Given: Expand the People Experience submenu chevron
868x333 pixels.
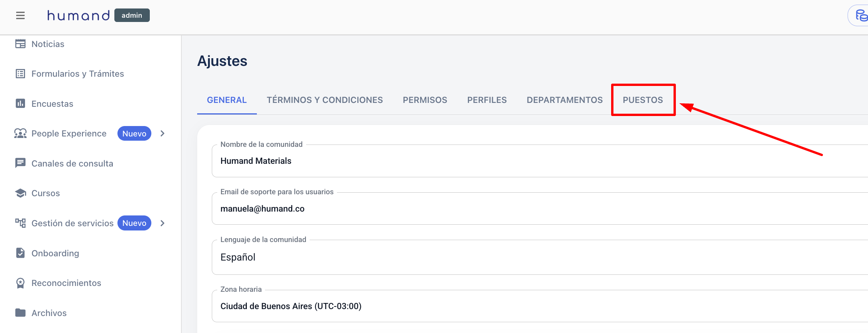Looking at the screenshot, I should (x=163, y=133).
